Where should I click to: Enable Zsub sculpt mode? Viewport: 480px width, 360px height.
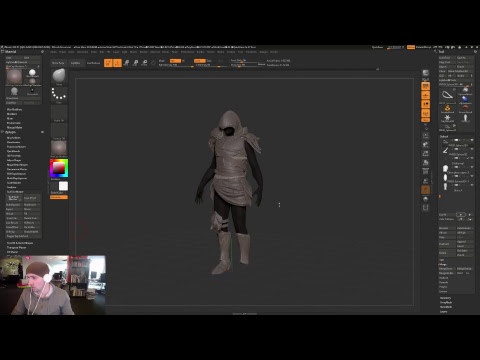(209, 61)
